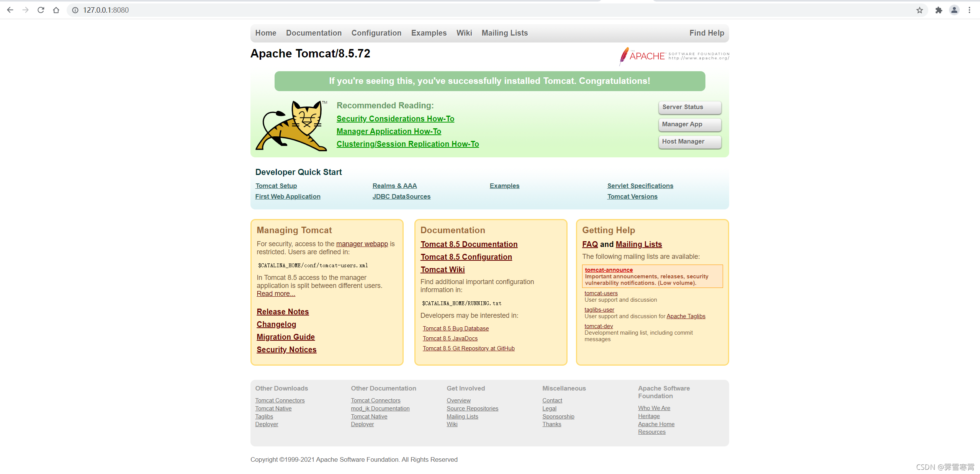The height and width of the screenshot is (474, 980).
Task: Open the tomcat-announce mailing list link
Action: (608, 270)
